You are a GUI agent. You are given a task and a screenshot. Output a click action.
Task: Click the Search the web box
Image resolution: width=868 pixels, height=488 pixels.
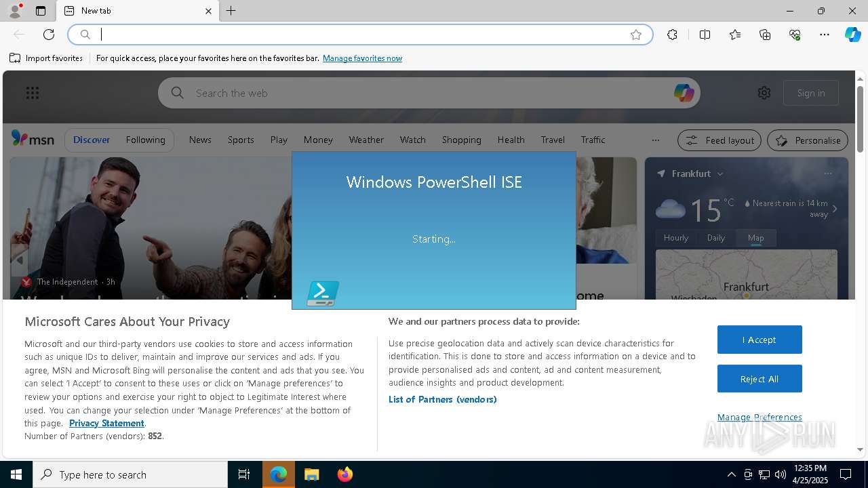tap(429, 93)
